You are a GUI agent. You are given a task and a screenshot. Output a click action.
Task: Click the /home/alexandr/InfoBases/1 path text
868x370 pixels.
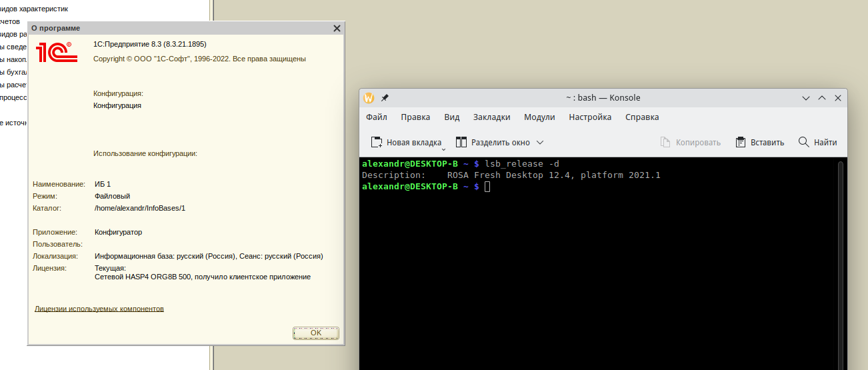coord(140,208)
